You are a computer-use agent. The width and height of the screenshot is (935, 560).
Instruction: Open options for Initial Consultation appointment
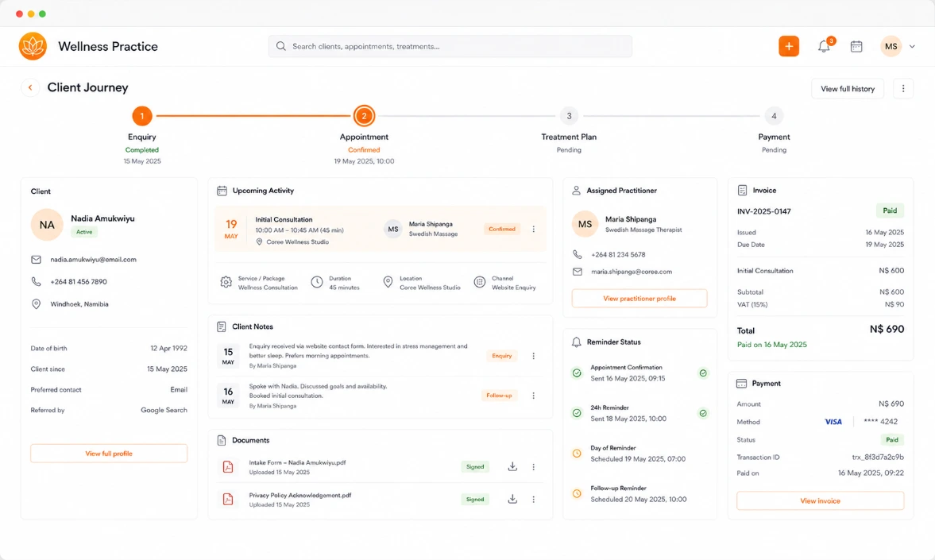tap(534, 229)
